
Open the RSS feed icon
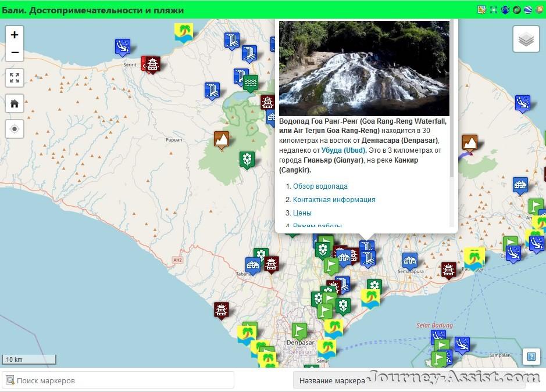(539, 10)
